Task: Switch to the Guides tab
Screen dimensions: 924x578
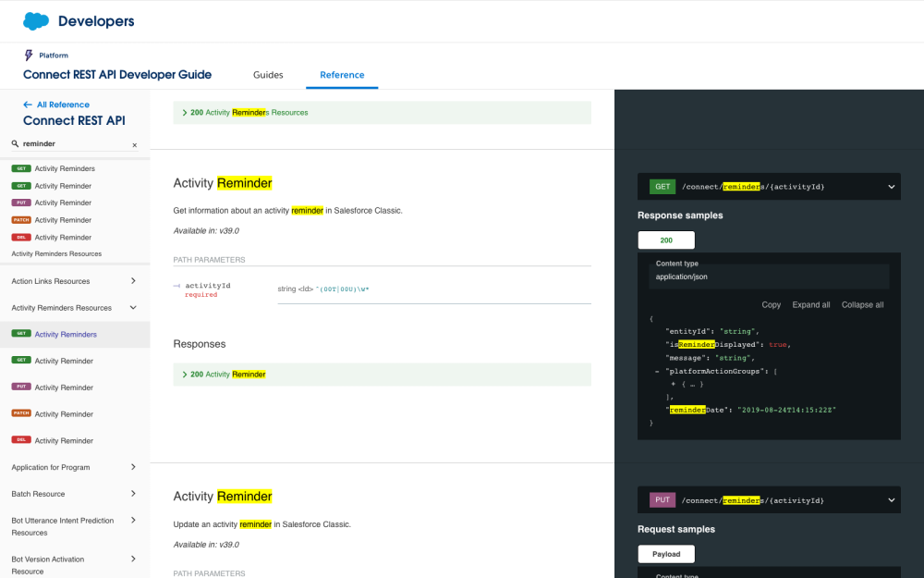Action: [x=268, y=75]
